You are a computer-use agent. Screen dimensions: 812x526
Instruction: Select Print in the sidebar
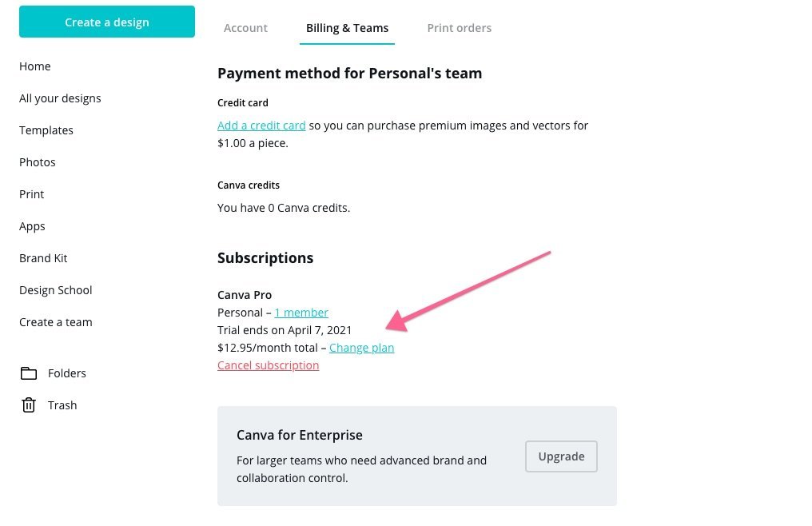click(32, 194)
